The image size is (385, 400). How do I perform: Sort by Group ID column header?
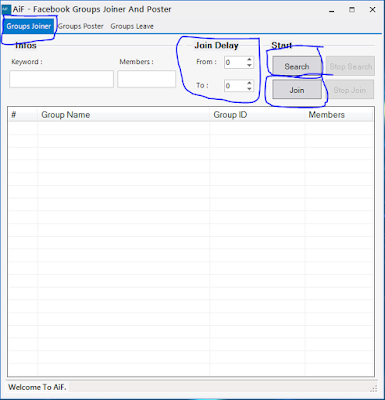pos(257,115)
